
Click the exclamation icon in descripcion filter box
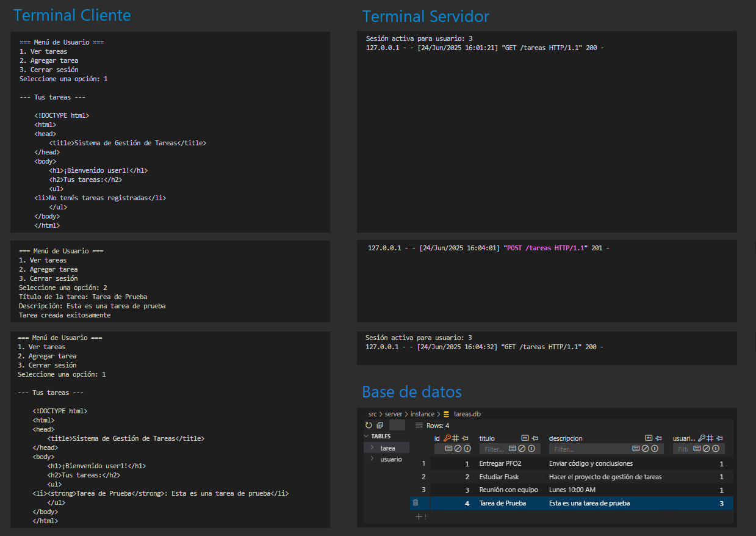(654, 449)
